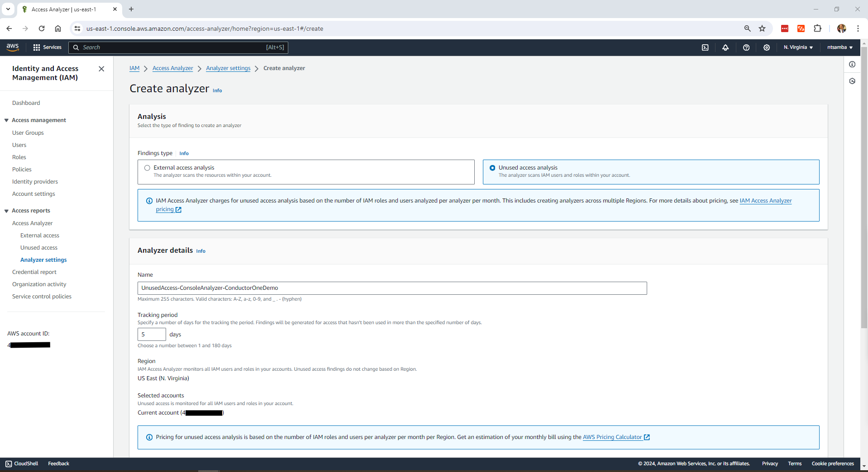Open the settings gear in AWS header
The image size is (868, 472).
point(767,47)
